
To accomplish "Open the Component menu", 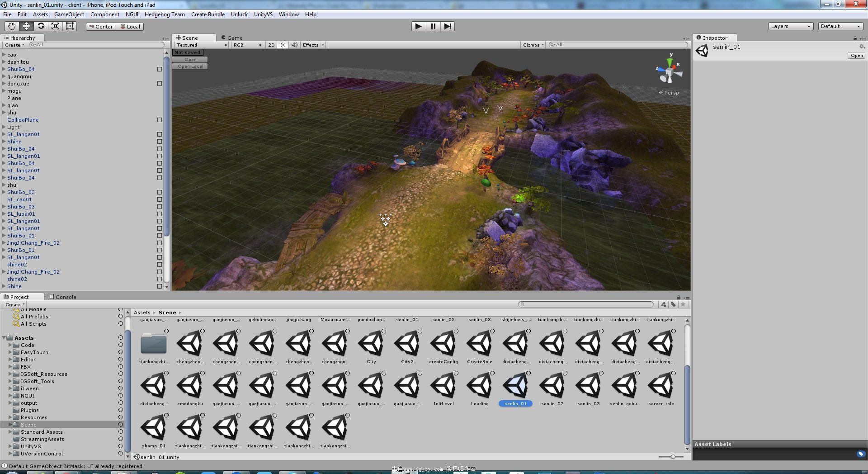I will (x=104, y=14).
